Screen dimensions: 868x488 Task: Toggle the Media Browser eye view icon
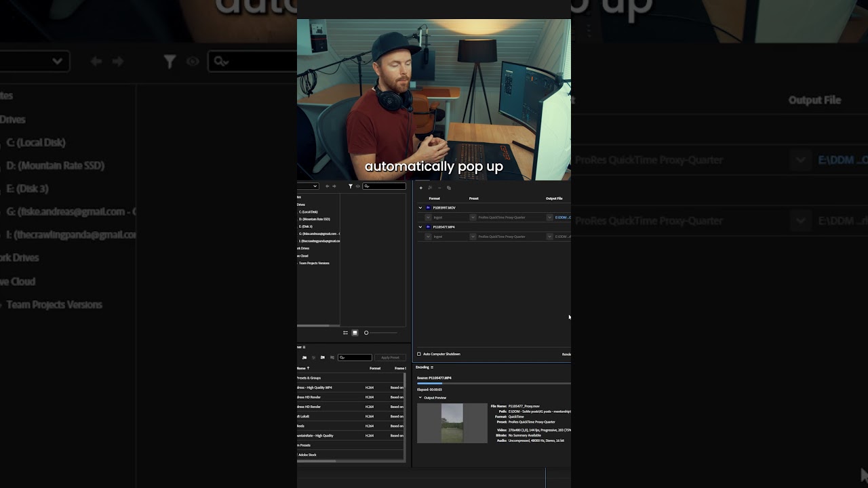pyautogui.click(x=357, y=186)
